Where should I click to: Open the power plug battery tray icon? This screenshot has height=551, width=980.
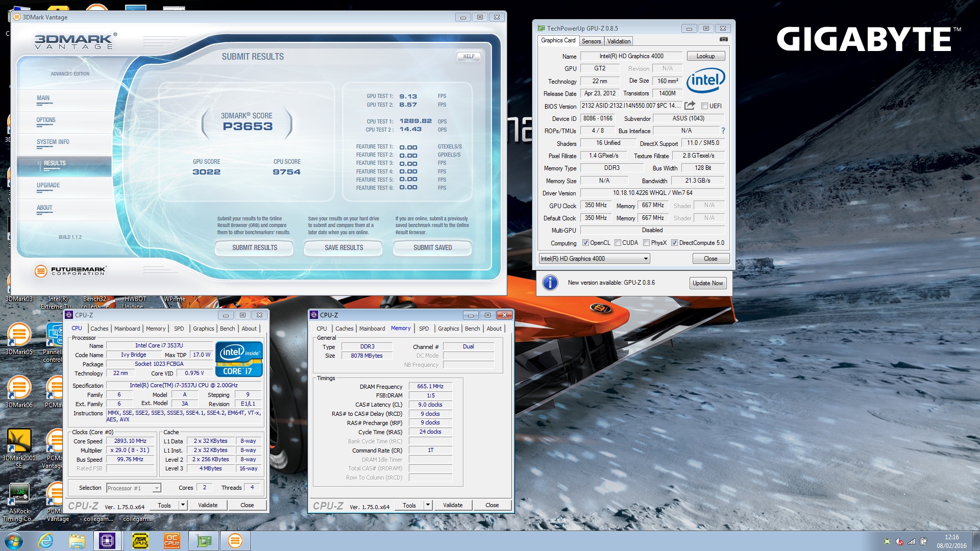click(923, 541)
